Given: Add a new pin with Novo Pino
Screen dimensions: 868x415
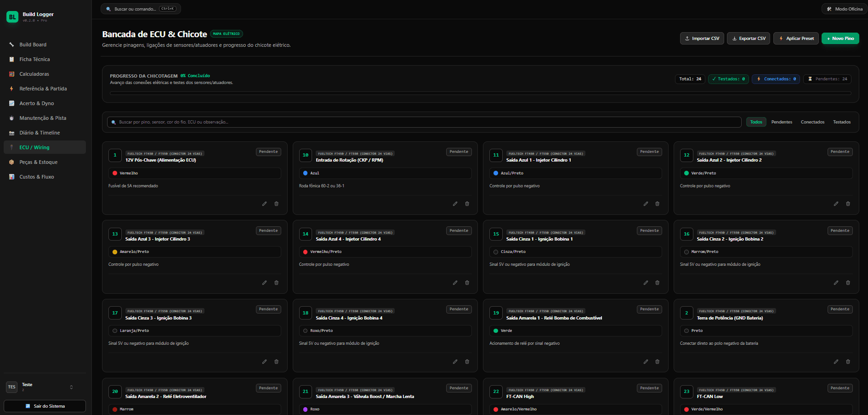Looking at the screenshot, I should coord(840,39).
